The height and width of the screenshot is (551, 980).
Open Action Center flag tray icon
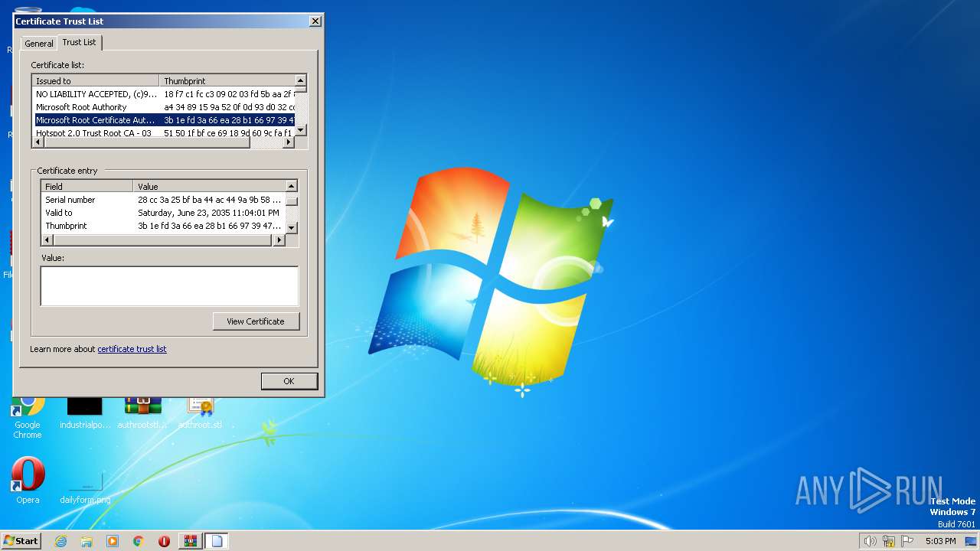pos(907,541)
